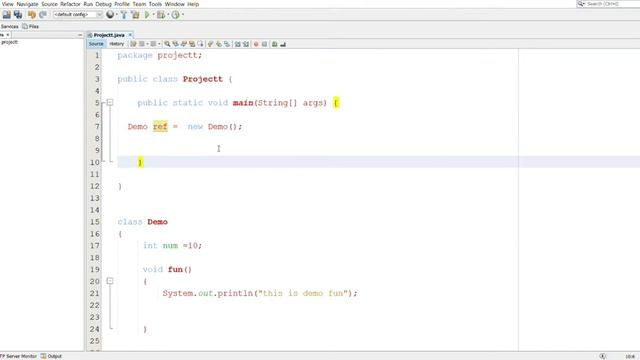Undo the last edit with the toolbar icon

click(x=32, y=15)
